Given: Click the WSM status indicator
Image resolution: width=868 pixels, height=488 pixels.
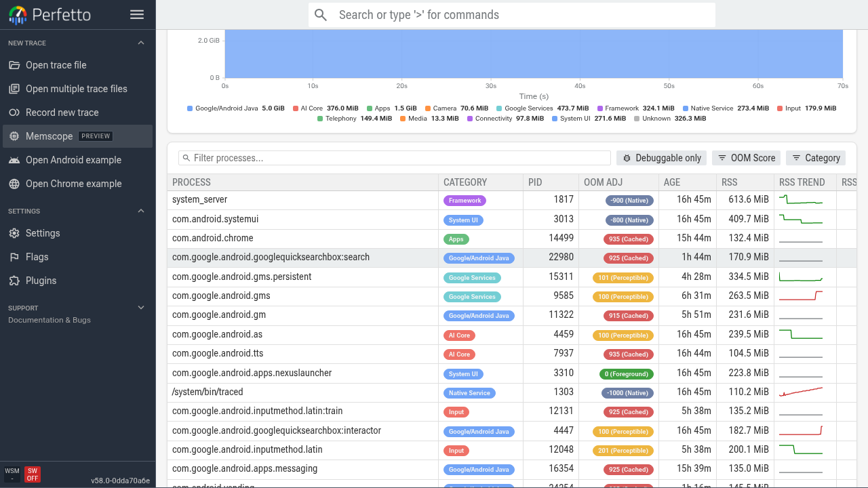Looking at the screenshot, I should (12, 474).
